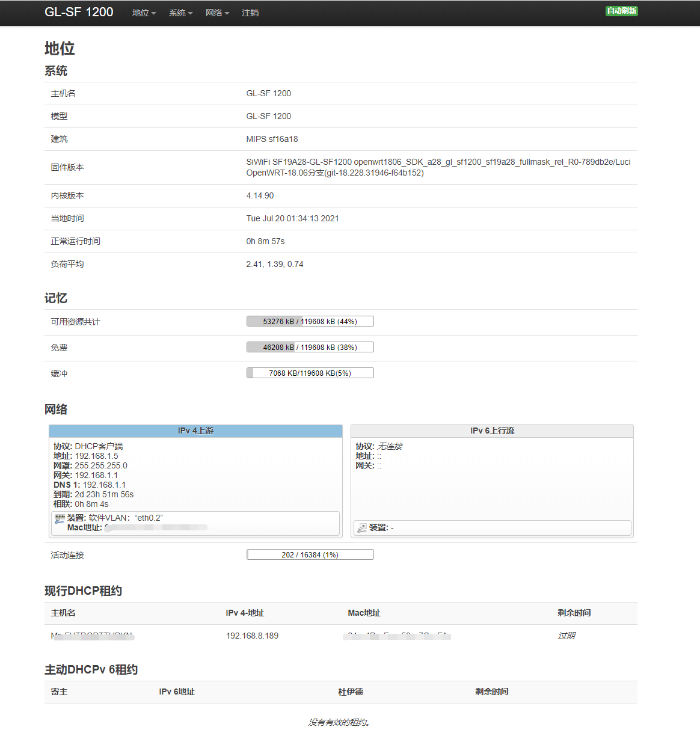Click the GL-SF 1200 brand link
The height and width of the screenshot is (730, 700).
(x=79, y=12)
